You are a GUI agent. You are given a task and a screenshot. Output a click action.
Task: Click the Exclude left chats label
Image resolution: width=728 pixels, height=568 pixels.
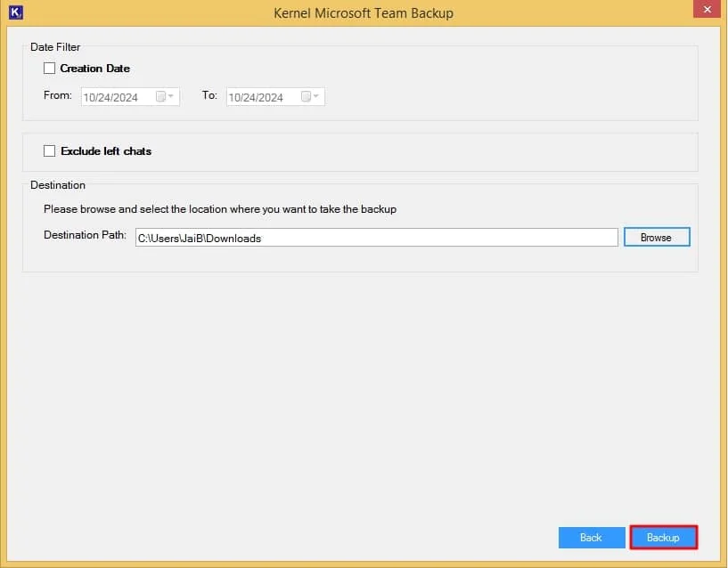(x=106, y=151)
